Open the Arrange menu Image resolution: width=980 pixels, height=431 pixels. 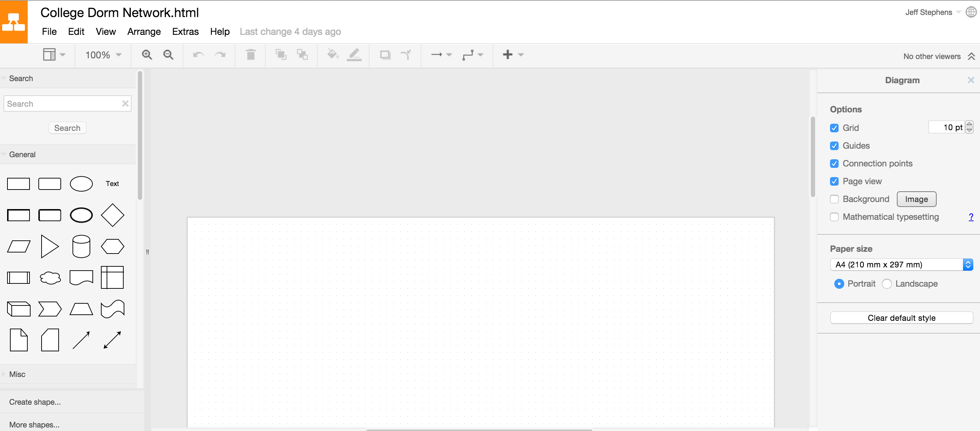tap(144, 32)
